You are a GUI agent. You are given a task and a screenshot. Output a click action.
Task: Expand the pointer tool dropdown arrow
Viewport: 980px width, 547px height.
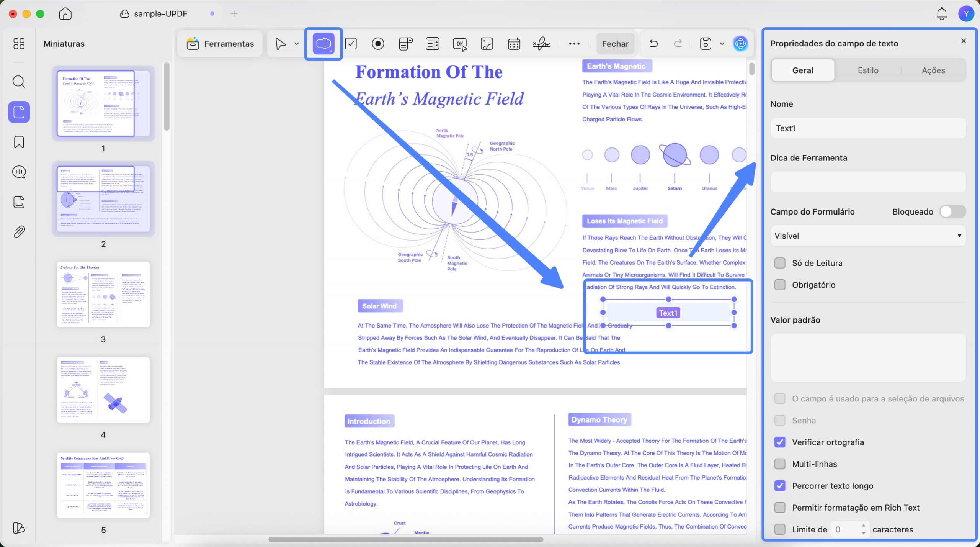pos(297,44)
